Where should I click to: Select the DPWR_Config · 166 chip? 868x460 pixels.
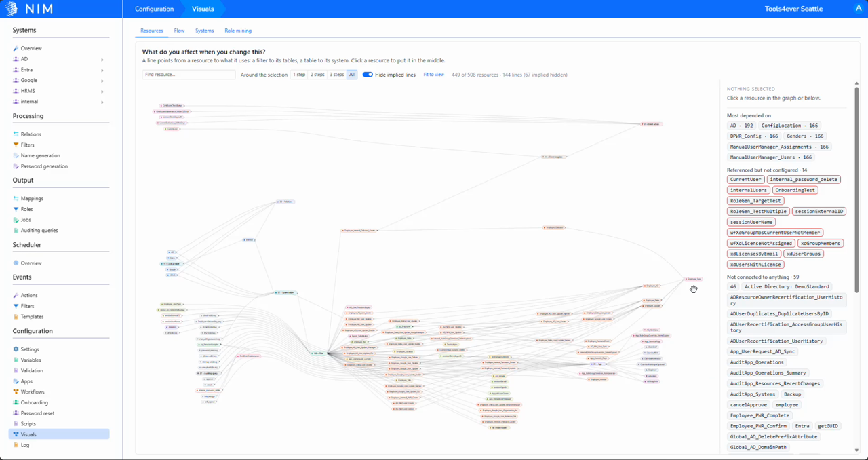tap(754, 136)
